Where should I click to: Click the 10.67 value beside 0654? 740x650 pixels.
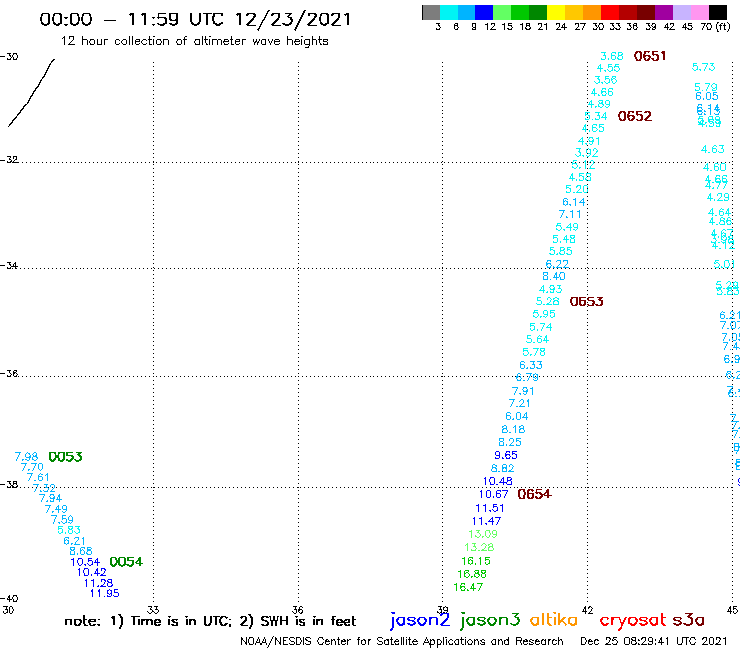click(493, 494)
